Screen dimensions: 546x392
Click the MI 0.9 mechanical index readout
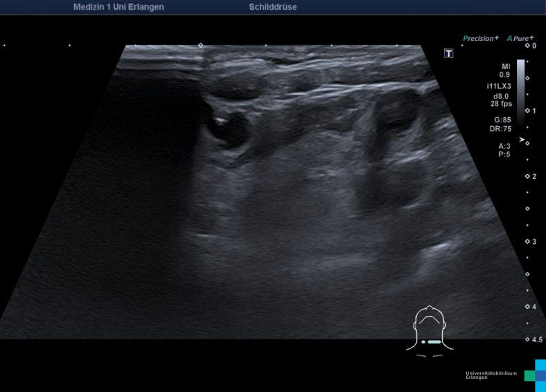coord(504,69)
